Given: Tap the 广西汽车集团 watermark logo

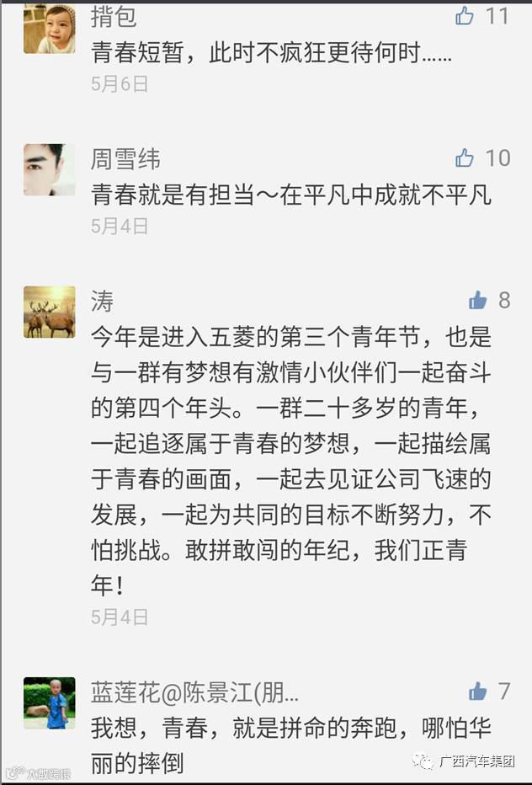Looking at the screenshot, I should click(464, 761).
